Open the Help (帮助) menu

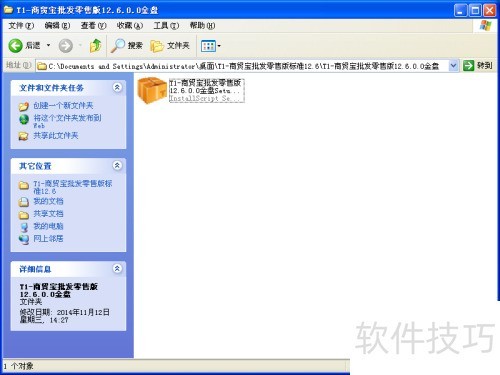pos(202,26)
